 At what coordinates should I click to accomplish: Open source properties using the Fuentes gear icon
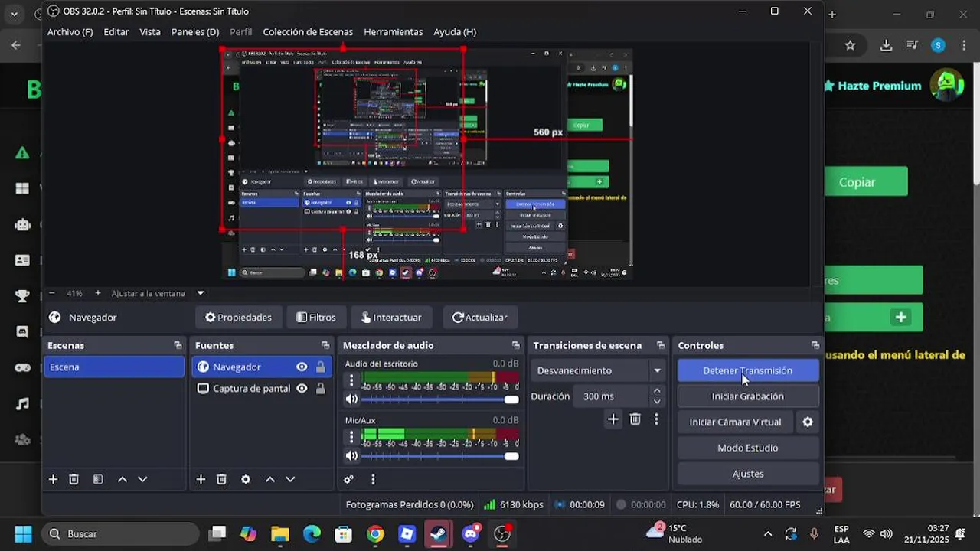click(x=246, y=479)
